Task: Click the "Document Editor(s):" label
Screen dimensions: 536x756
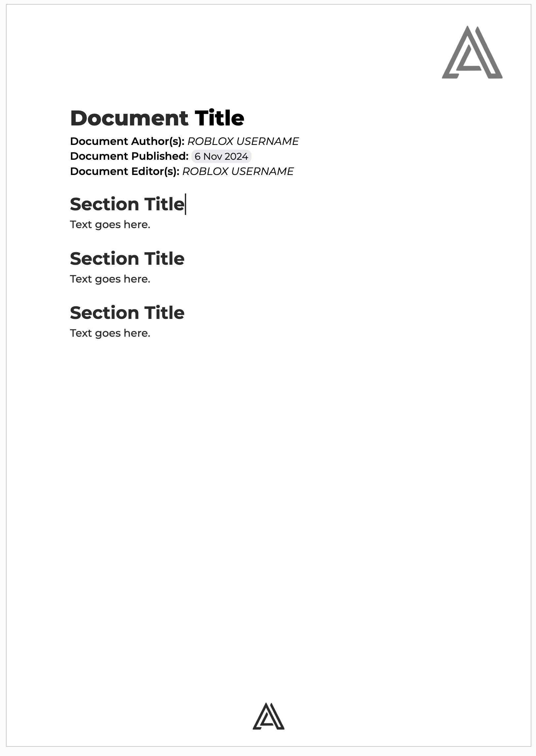Action: tap(124, 171)
